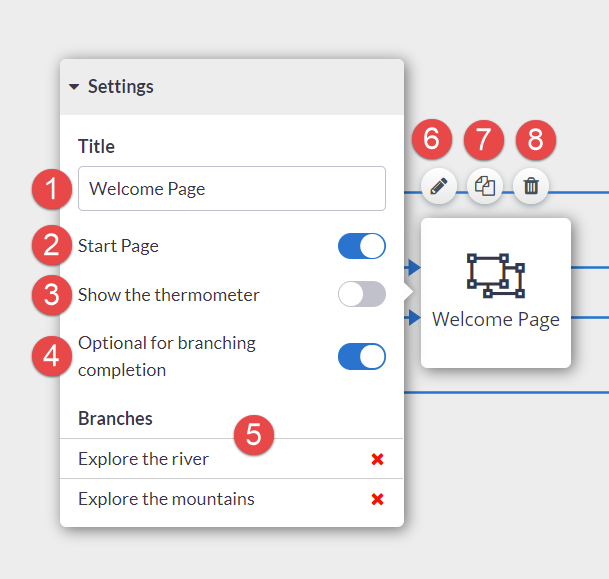Click the lower blue arrow connector
The image size is (609, 579).
[413, 317]
